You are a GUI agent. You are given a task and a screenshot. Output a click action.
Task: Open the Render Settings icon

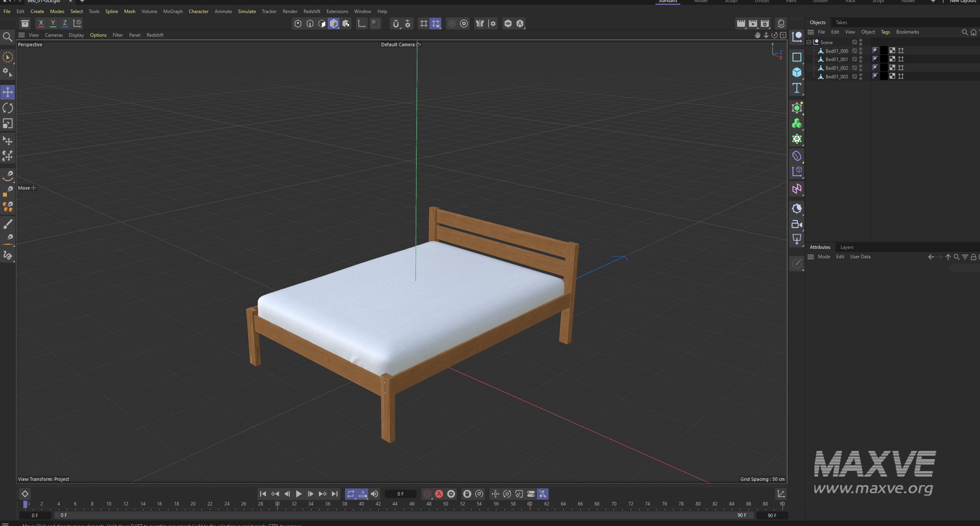point(765,23)
